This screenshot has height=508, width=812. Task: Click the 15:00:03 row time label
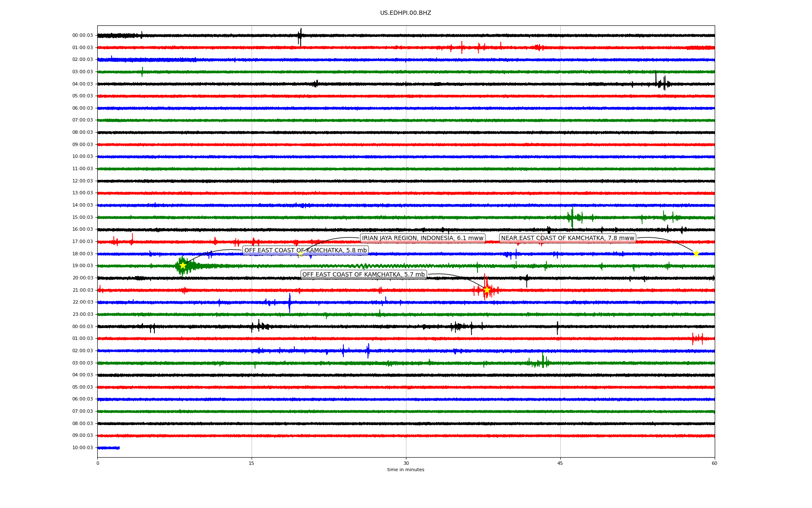tap(82, 217)
